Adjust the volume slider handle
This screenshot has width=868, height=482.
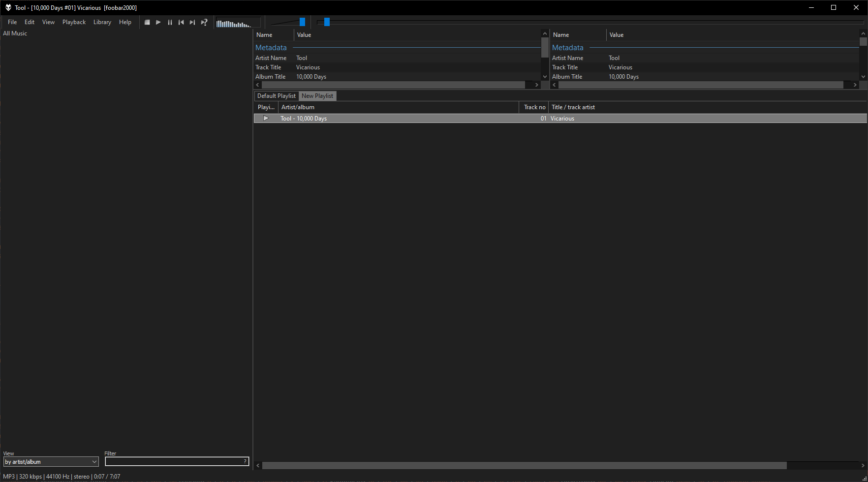[302, 22]
